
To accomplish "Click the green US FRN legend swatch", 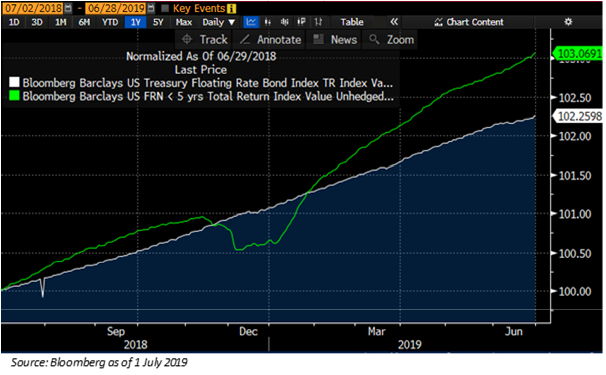I will [x=14, y=95].
